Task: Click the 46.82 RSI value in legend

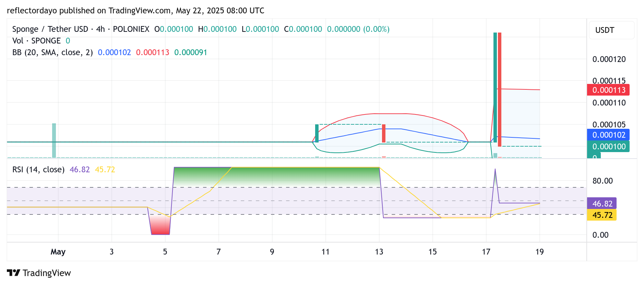Action: [x=80, y=170]
